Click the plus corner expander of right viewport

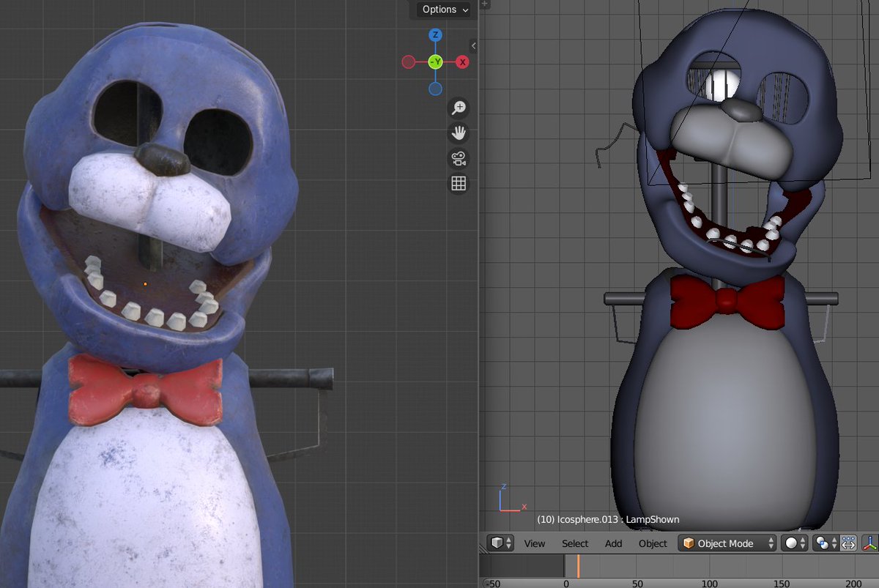click(x=484, y=4)
